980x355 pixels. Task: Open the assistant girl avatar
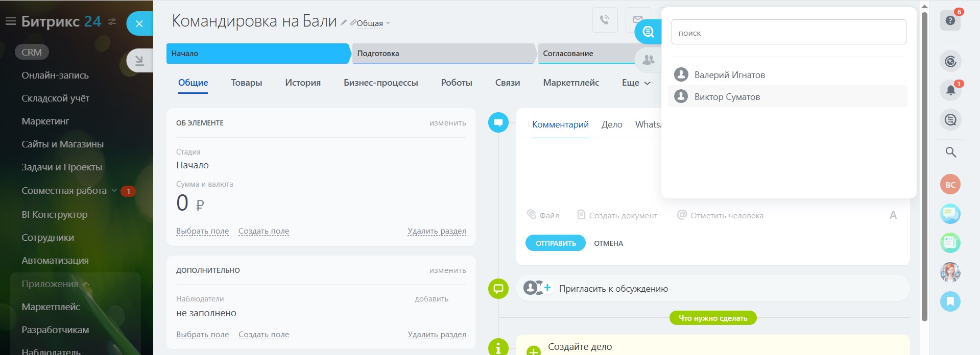point(950,272)
